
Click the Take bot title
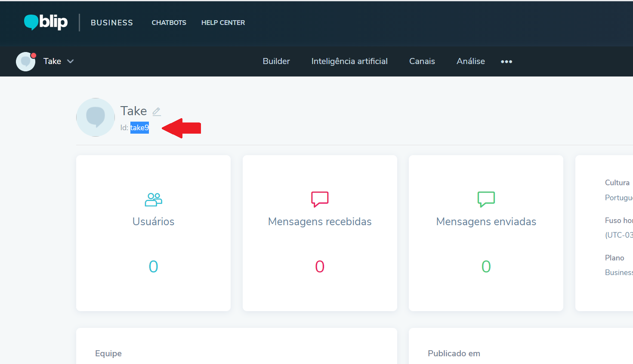(x=134, y=111)
